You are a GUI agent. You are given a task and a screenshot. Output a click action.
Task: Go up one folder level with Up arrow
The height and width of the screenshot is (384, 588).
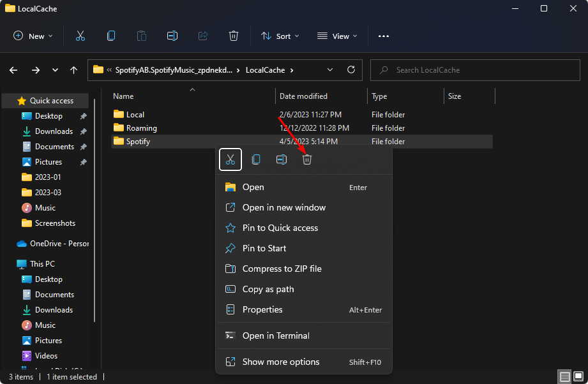coord(74,70)
